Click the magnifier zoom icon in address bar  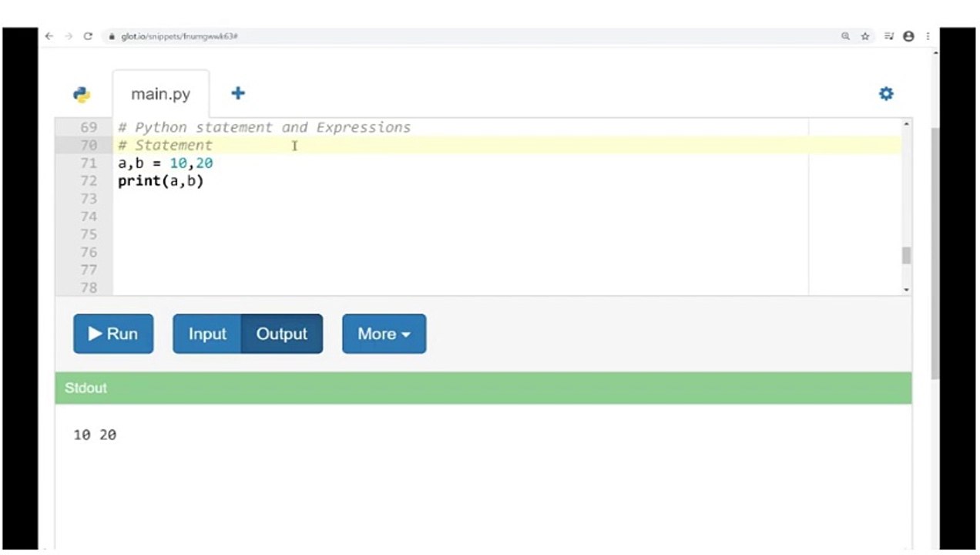845,36
